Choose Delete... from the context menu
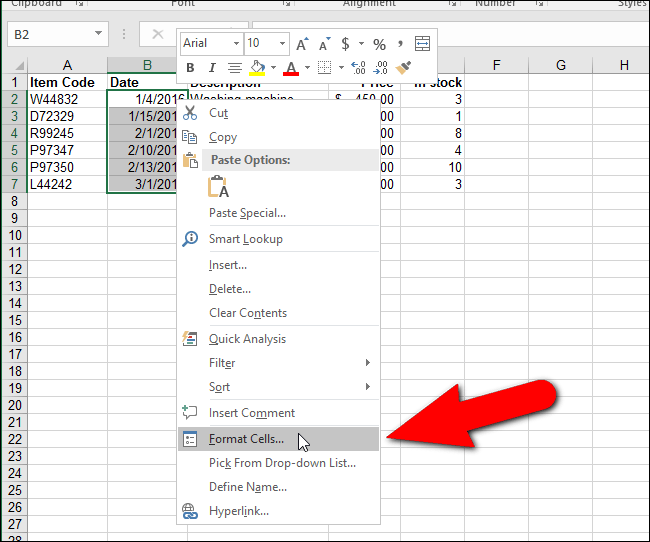Image resolution: width=650 pixels, height=542 pixels. click(279, 289)
